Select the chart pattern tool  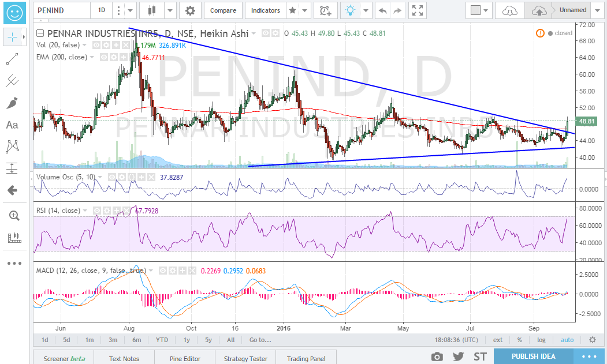pos(12,147)
